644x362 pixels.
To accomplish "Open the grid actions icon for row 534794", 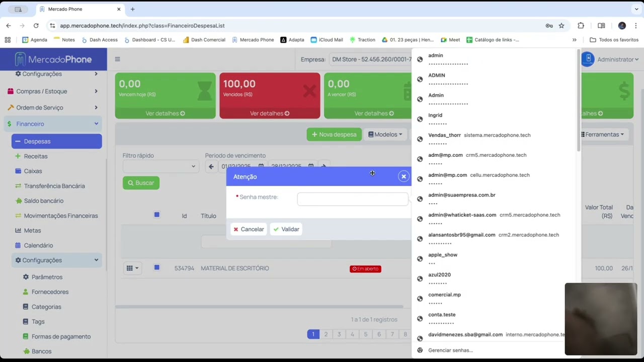I will click(x=132, y=268).
